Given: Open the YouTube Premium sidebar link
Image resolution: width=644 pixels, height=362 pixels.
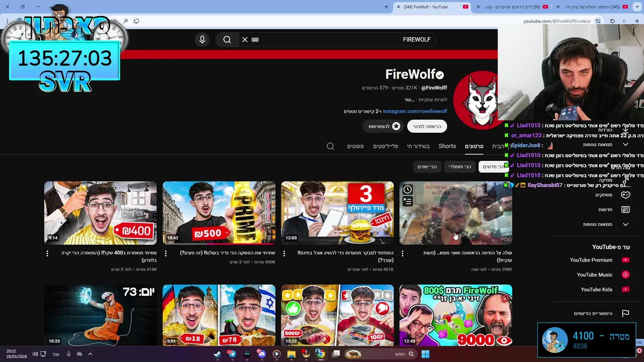Looking at the screenshot, I should [591, 260].
